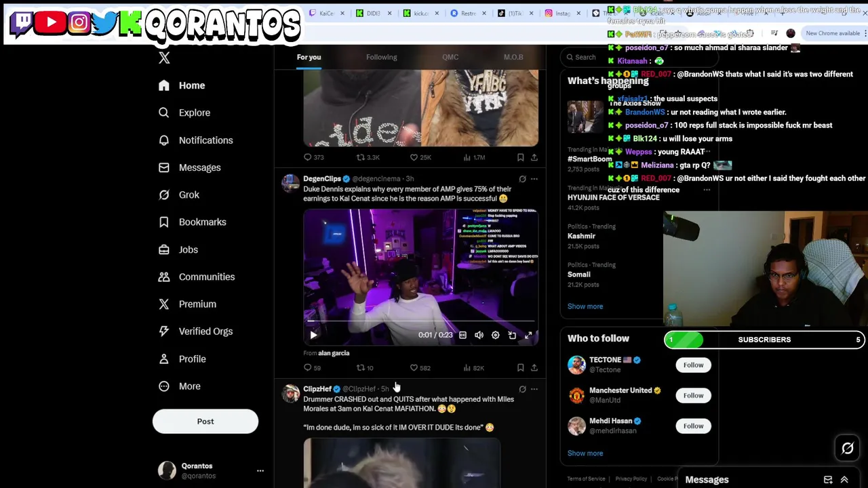
Task: Toggle picture-in-picture on the video
Action: click(x=512, y=335)
